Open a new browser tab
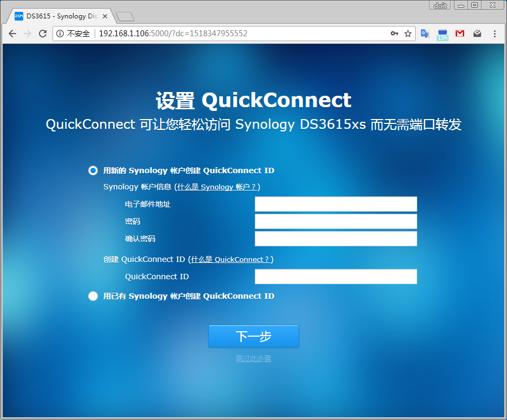The width and height of the screenshot is (507, 420). point(125,16)
